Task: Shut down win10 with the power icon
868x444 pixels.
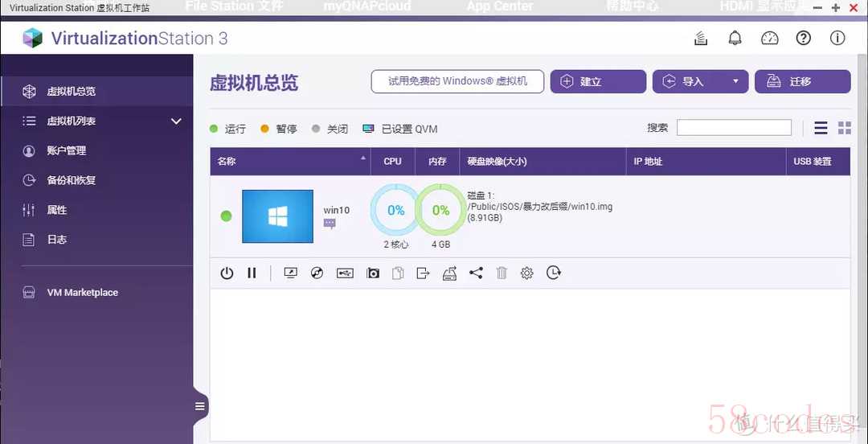Action: point(227,273)
